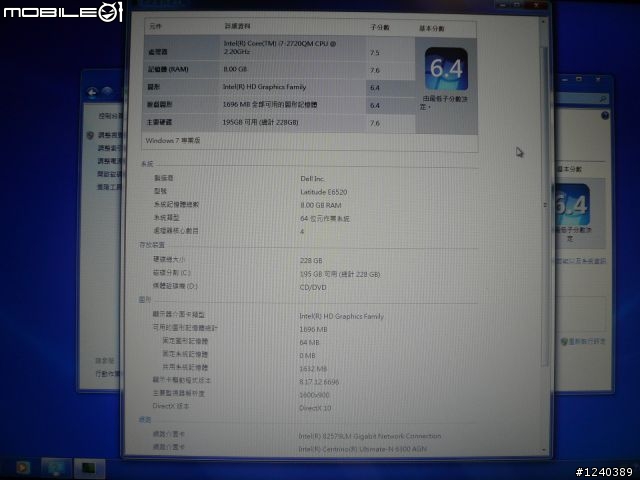The height and width of the screenshot is (480, 640).
Task: Click the processor subscore 7.5
Action: coord(375,53)
